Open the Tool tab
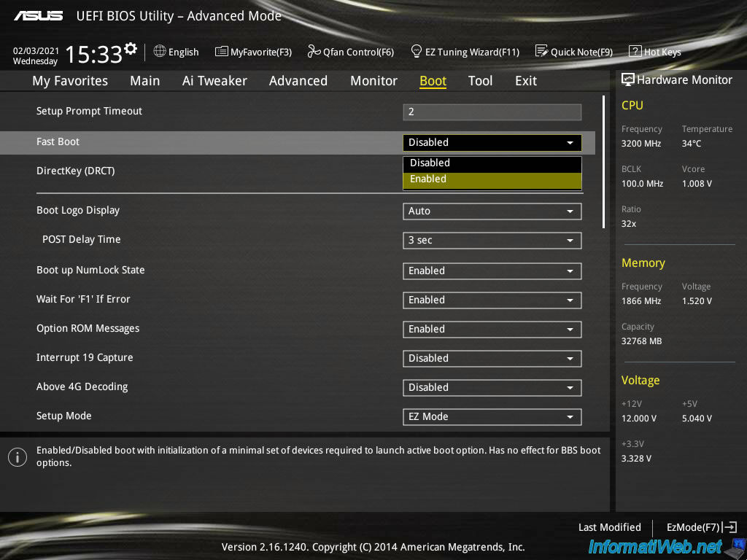 480,81
